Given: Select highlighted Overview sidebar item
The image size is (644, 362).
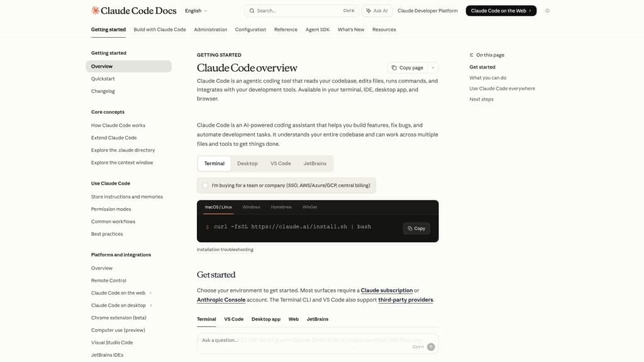Looking at the screenshot, I should 128,66.
